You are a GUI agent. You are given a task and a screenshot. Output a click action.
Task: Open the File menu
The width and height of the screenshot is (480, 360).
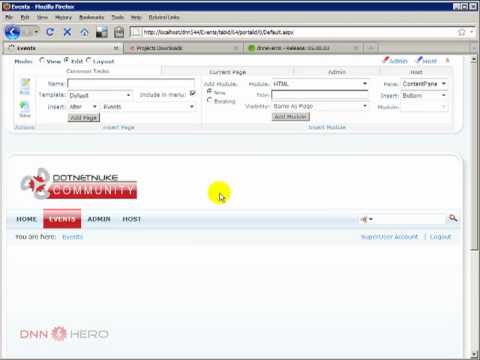pos(9,17)
